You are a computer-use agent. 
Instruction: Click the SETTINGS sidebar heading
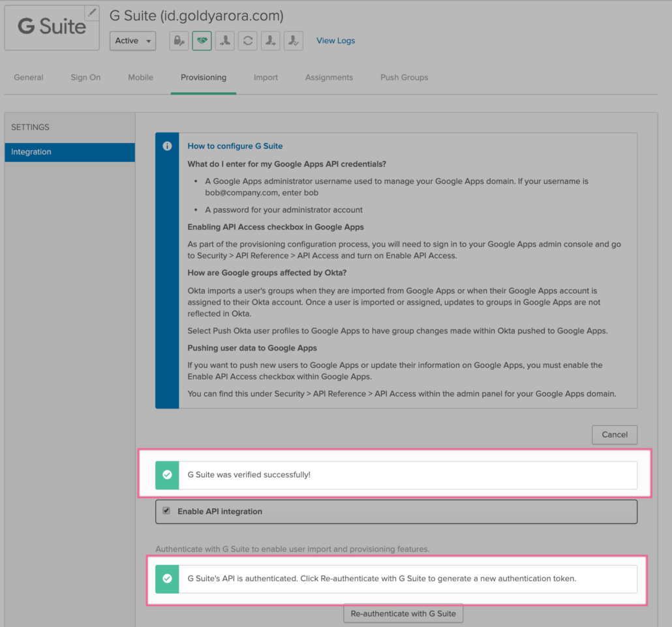31,127
